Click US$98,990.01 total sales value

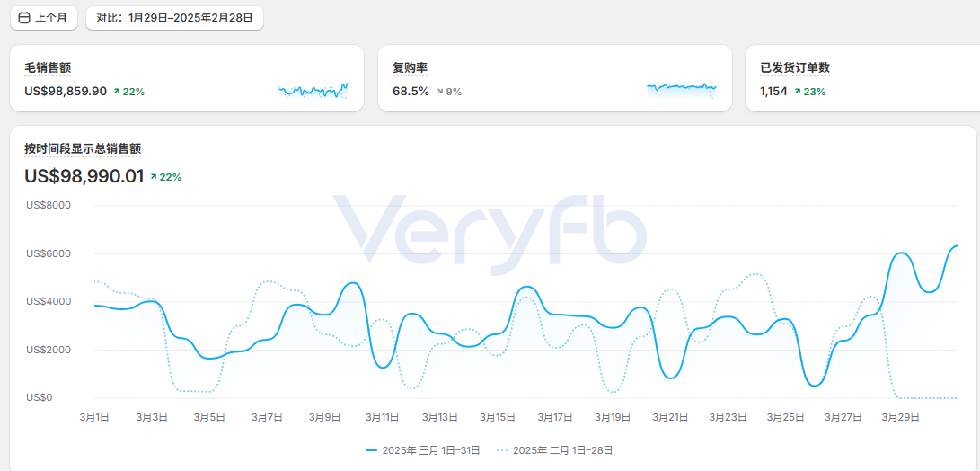(x=84, y=176)
